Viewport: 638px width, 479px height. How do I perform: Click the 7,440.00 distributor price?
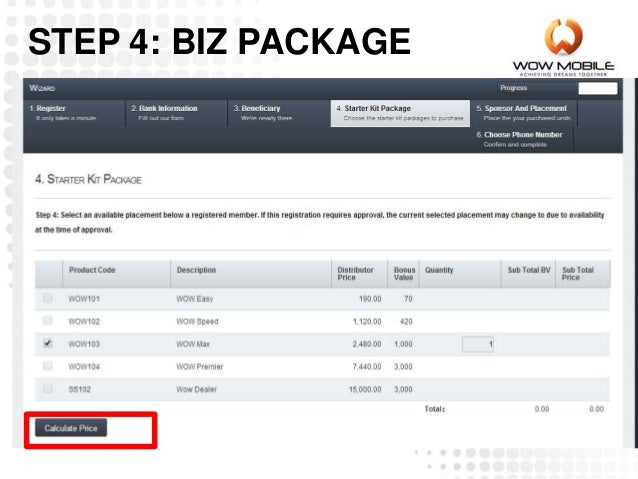tap(367, 367)
